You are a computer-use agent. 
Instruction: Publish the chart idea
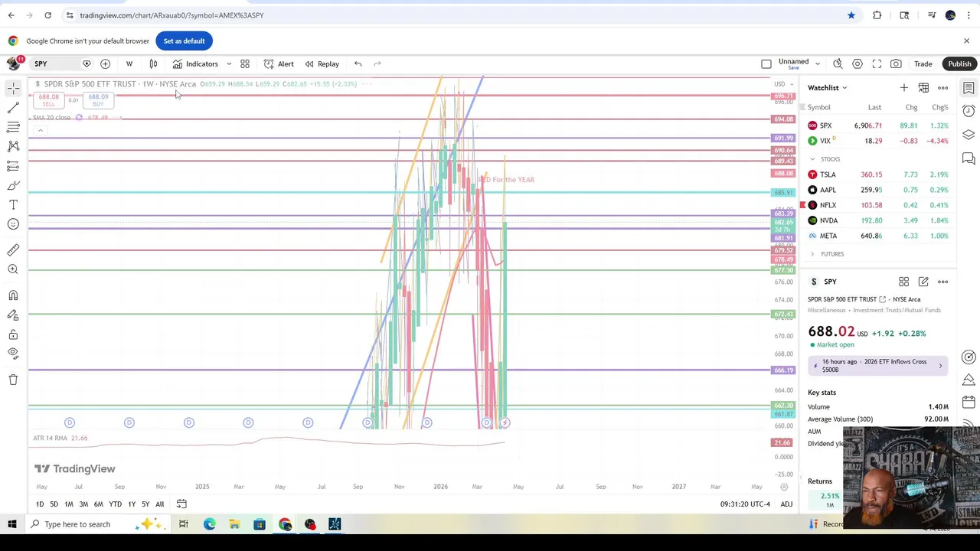[x=959, y=64]
